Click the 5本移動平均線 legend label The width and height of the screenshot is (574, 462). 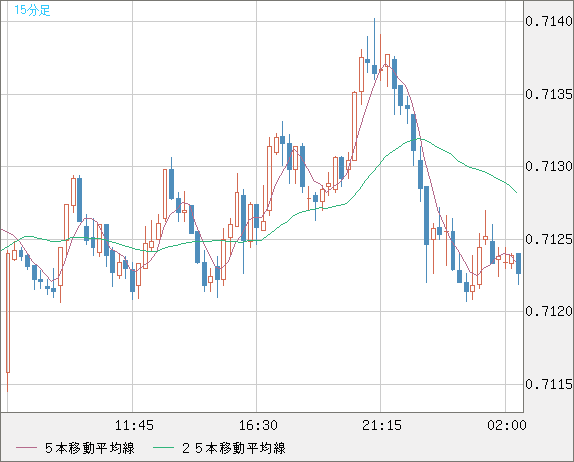coord(90,448)
